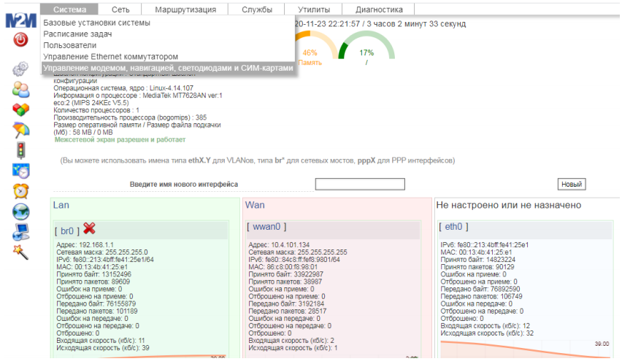Click the magic wand icon in the sidebar
This screenshot has height=364, width=622.
pyautogui.click(x=20, y=252)
